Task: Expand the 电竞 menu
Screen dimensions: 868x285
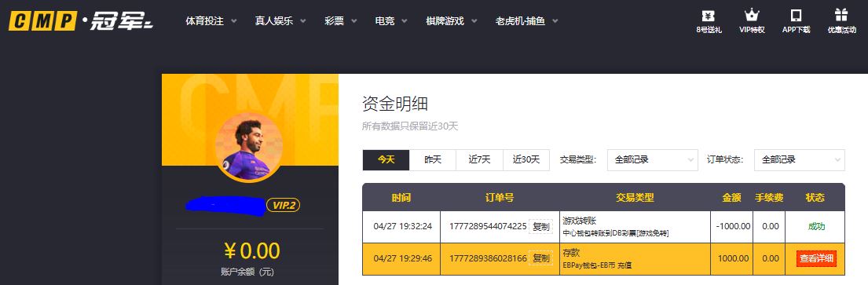Action: tap(391, 21)
